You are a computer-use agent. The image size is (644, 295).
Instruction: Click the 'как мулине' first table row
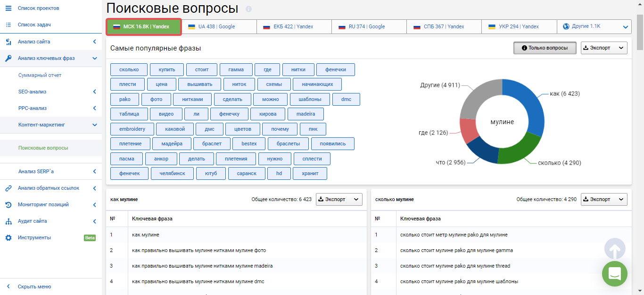[x=236, y=235]
